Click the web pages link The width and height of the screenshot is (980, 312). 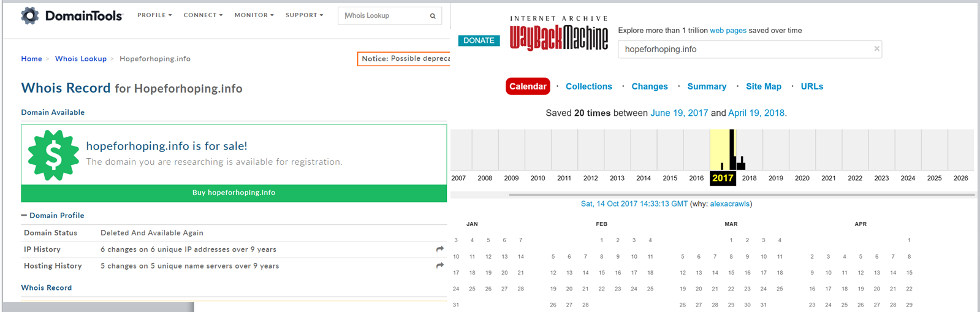[728, 30]
